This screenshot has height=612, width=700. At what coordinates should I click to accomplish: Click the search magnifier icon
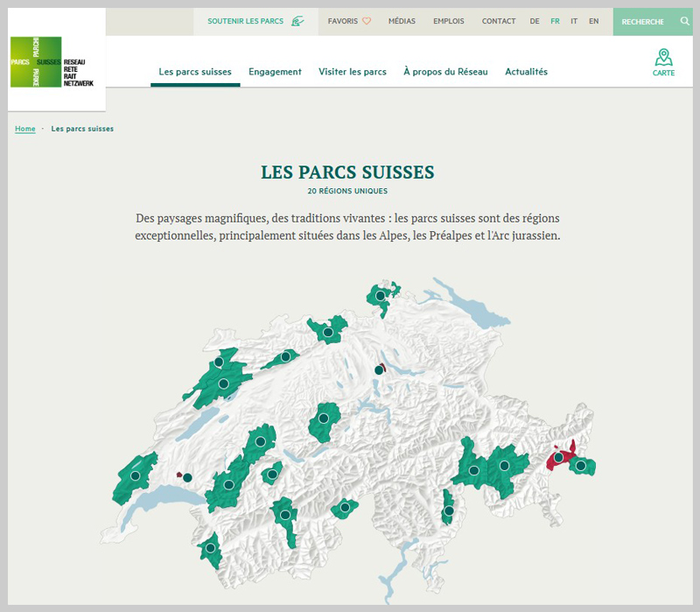click(684, 21)
